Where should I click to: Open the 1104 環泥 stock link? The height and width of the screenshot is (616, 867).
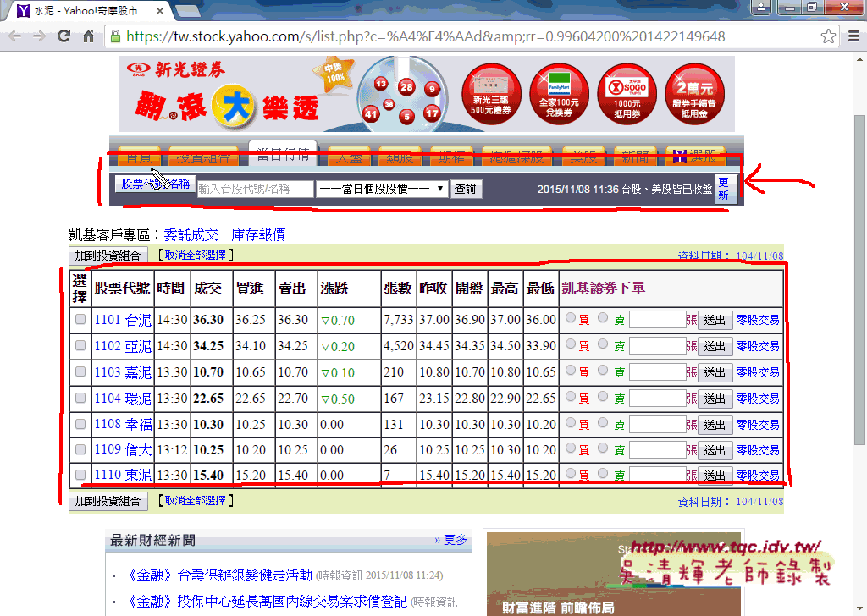point(122,399)
